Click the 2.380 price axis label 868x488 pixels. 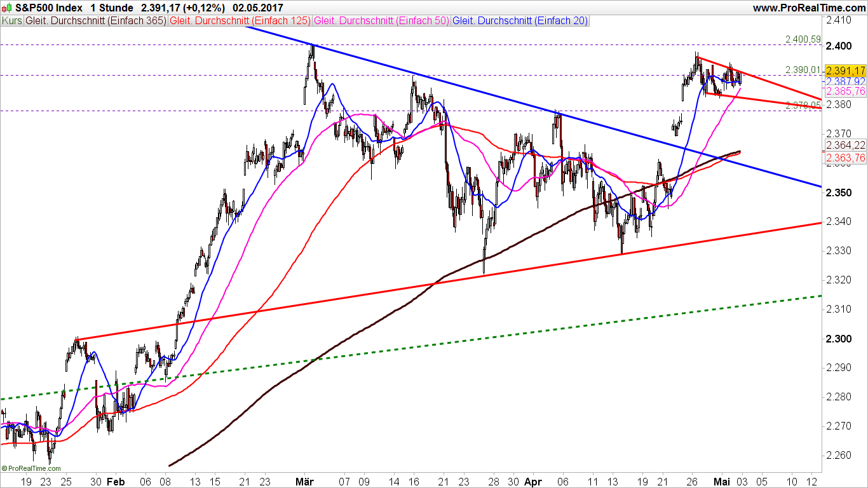click(x=839, y=104)
